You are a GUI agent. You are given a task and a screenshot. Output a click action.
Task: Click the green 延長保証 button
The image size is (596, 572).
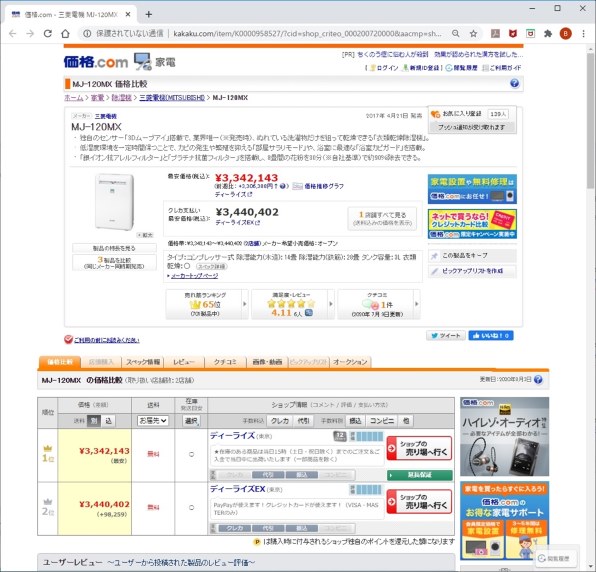[420, 475]
